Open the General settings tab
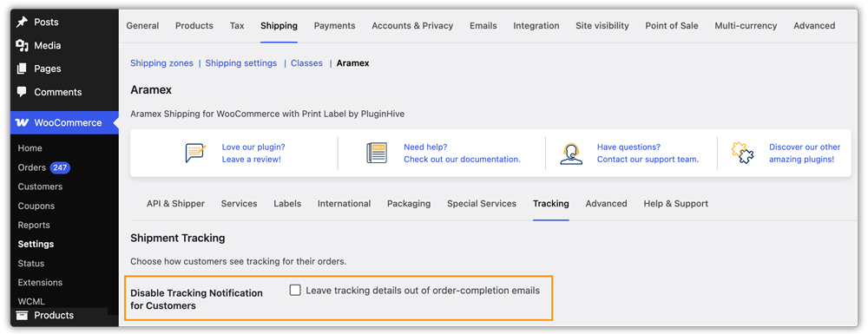The height and width of the screenshot is (334, 868). (x=142, y=25)
